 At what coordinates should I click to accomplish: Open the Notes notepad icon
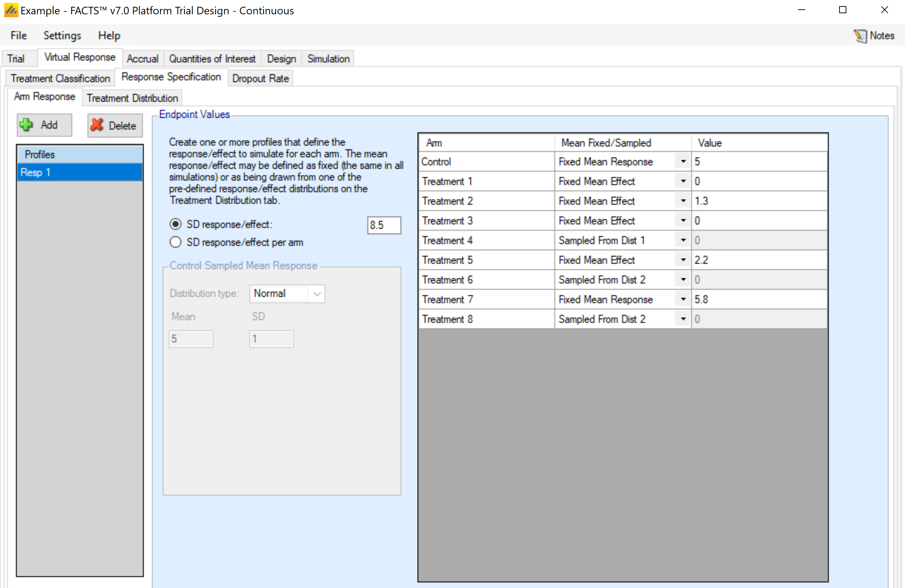[x=860, y=36]
